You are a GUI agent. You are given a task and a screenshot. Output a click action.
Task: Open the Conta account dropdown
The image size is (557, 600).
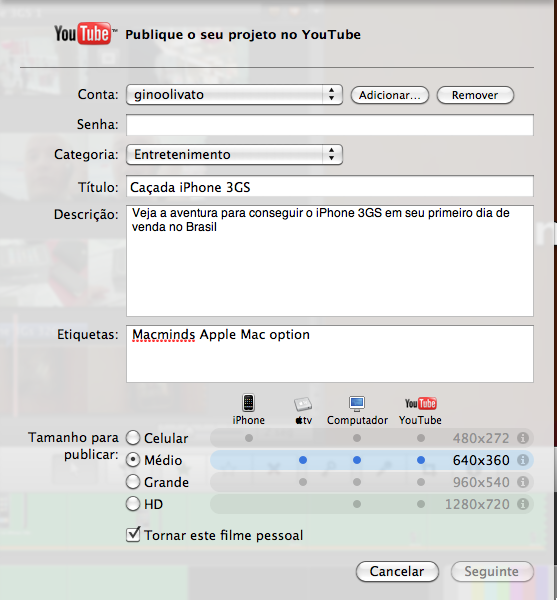click(x=234, y=95)
